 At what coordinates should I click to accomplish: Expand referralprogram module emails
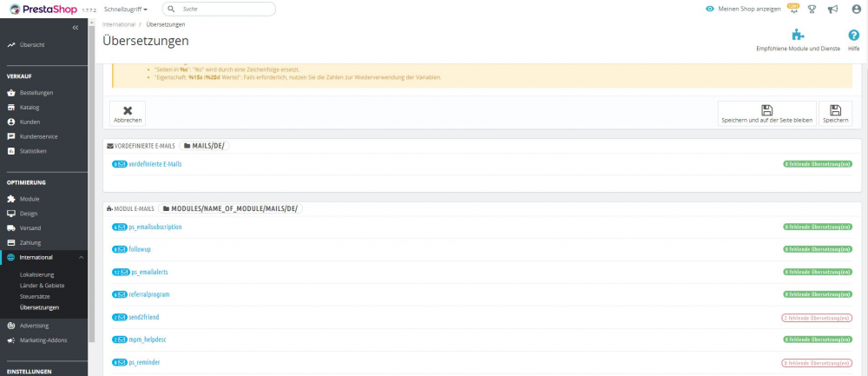tap(149, 294)
